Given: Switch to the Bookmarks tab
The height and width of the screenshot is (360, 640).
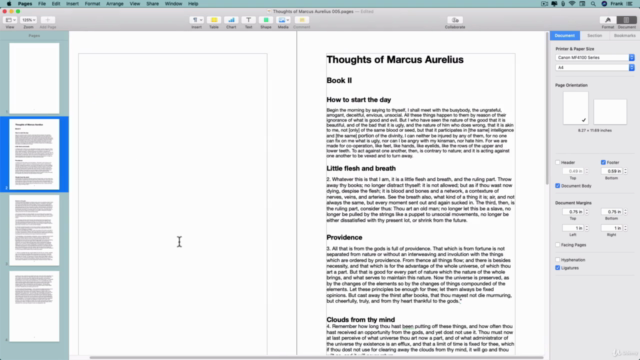Looking at the screenshot, I should [624, 36].
